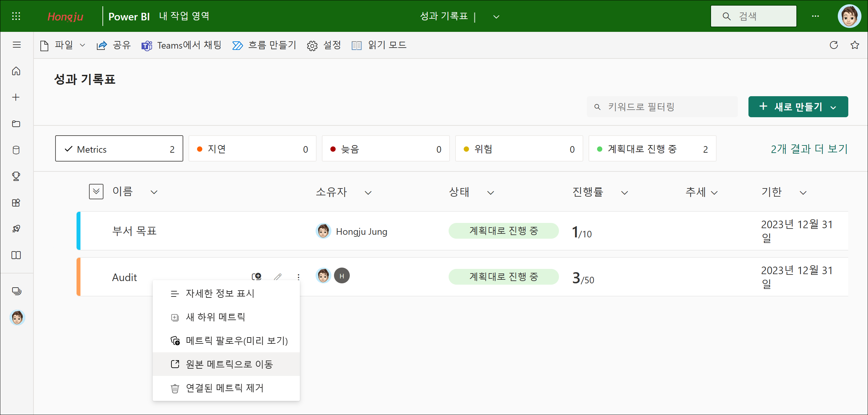Open the Metrics trophy icon in sidebar
868x415 pixels.
click(16, 176)
